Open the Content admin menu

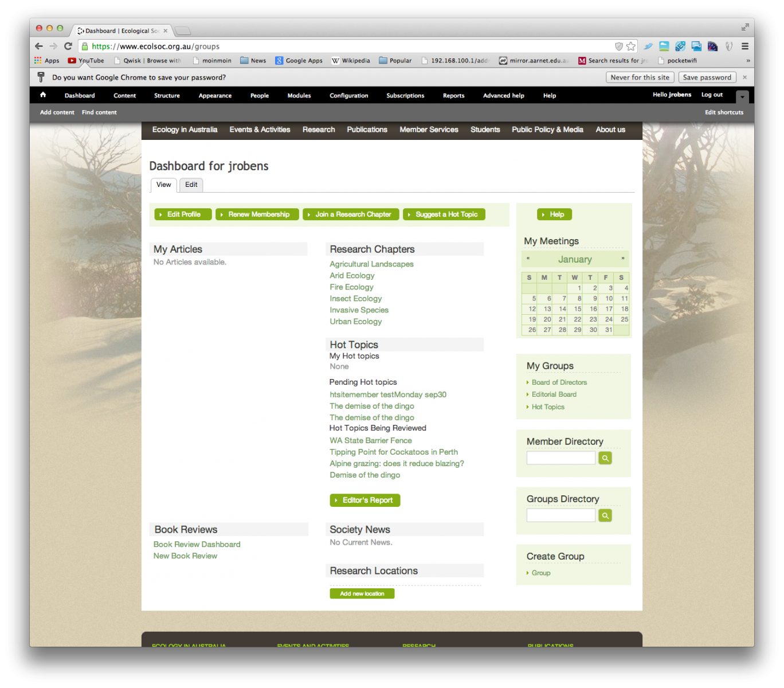click(x=124, y=96)
